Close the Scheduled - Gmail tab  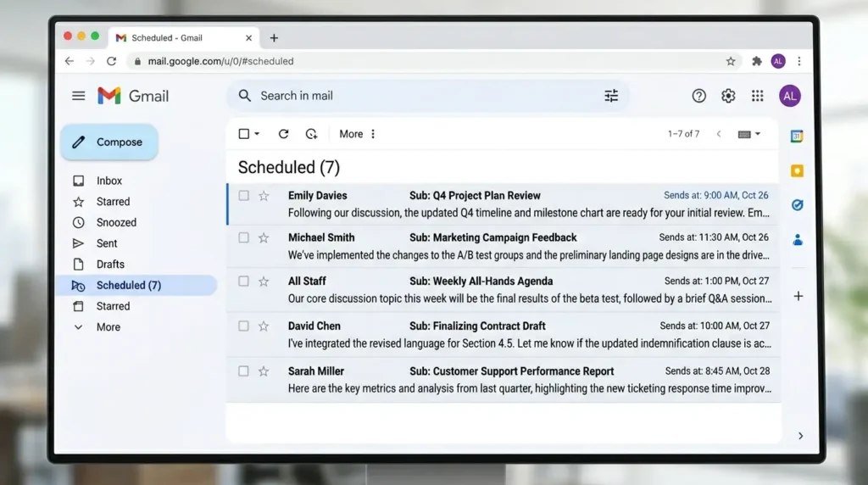[248, 38]
